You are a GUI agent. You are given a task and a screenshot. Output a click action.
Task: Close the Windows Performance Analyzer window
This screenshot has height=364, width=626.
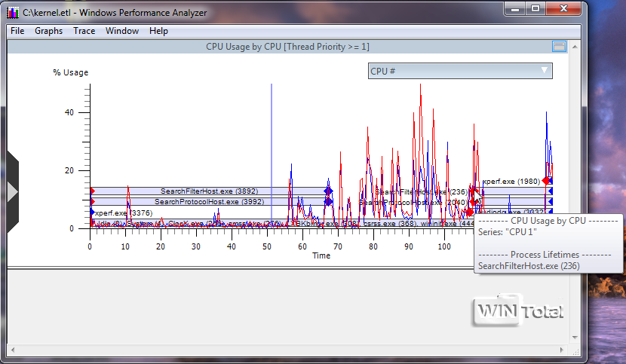tap(564, 10)
